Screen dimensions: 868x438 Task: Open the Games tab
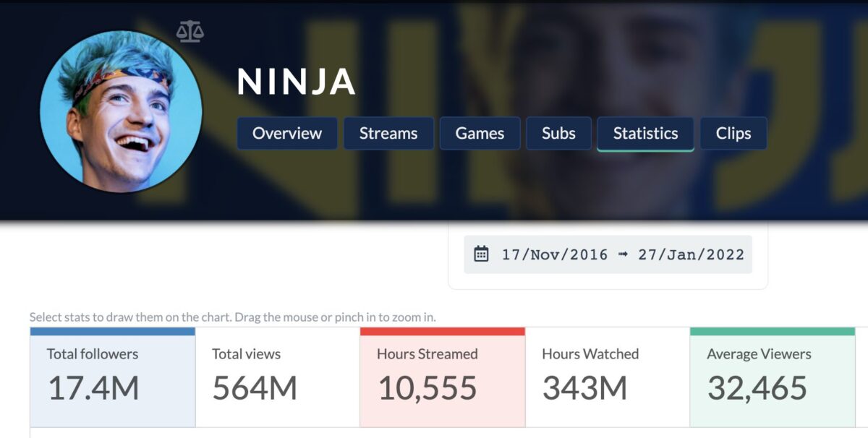click(x=480, y=134)
